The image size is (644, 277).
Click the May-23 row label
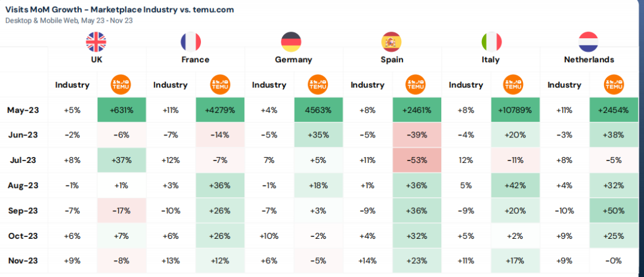23,110
